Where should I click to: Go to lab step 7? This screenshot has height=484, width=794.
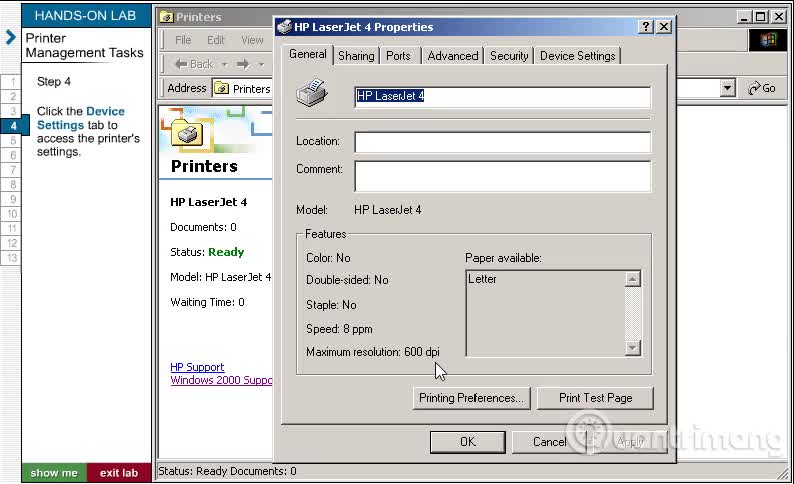pyautogui.click(x=12, y=170)
